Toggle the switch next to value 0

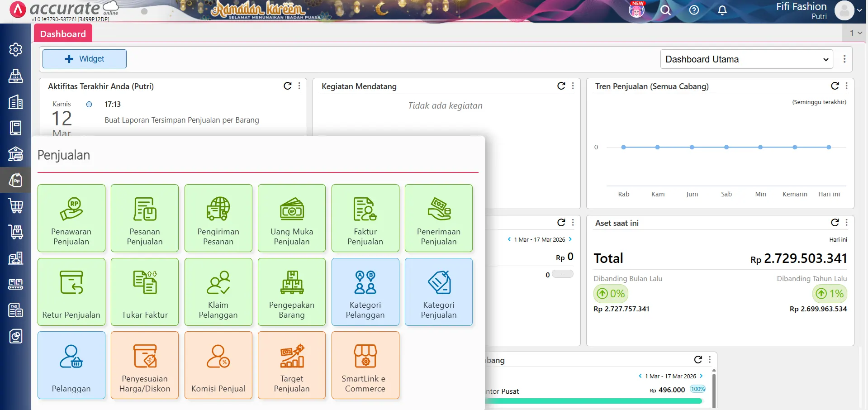[563, 274]
